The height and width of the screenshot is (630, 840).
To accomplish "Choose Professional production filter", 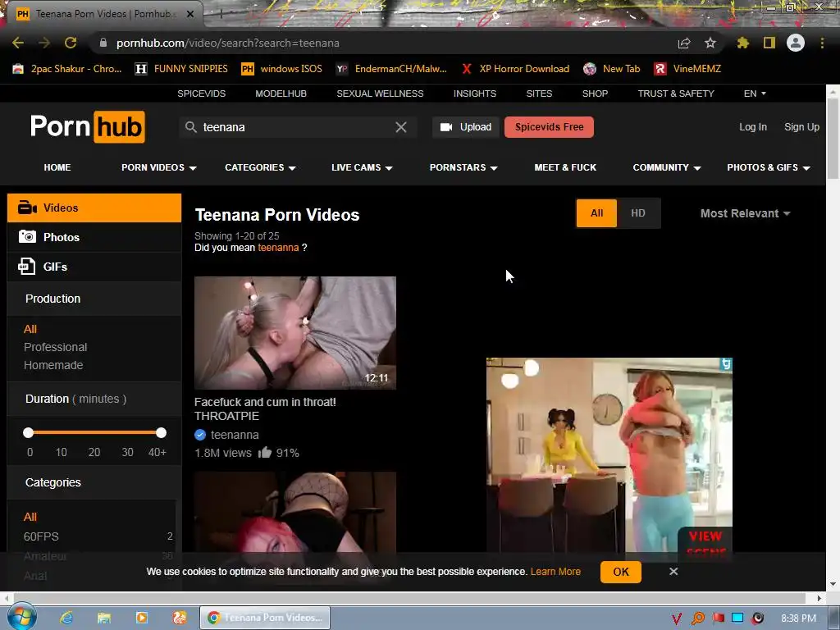I will [55, 347].
